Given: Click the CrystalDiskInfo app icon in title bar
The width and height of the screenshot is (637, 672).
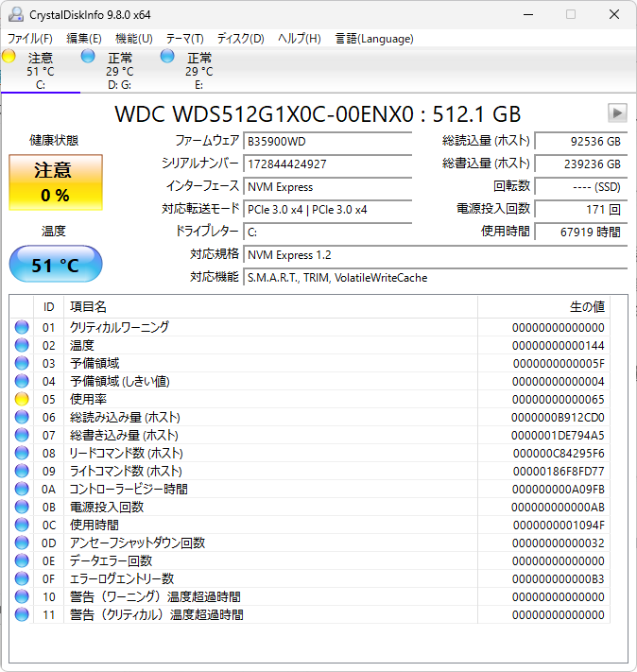Looking at the screenshot, I should [x=16, y=15].
